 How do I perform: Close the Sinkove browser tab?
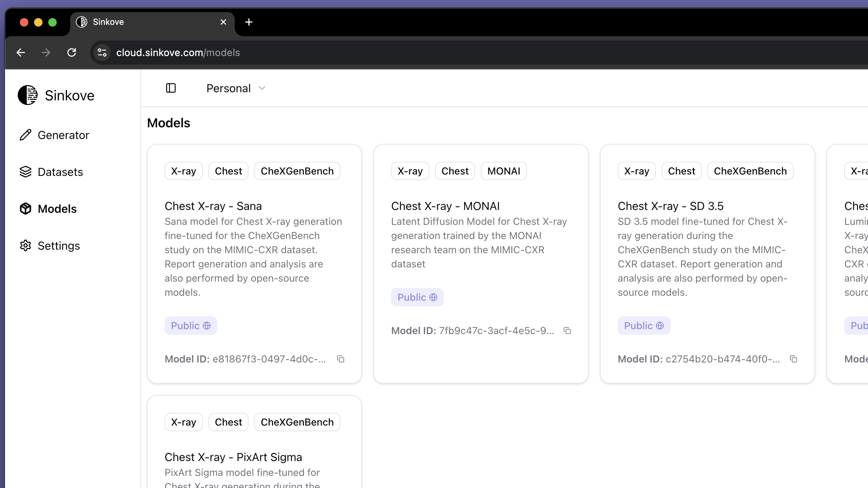click(223, 22)
